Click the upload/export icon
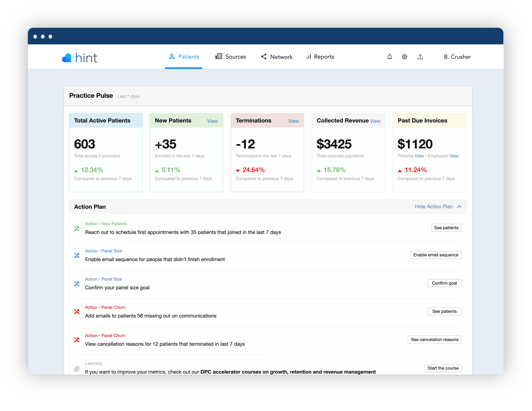 point(421,57)
